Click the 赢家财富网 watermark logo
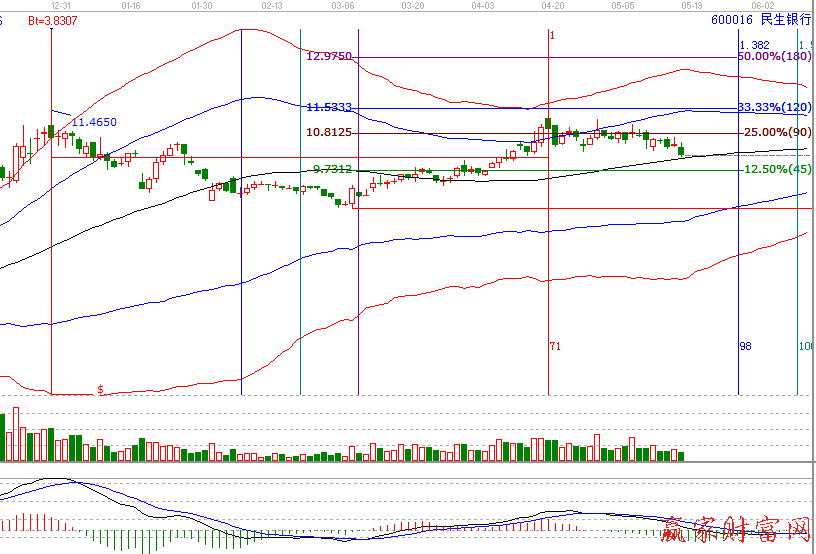Image resolution: width=816 pixels, height=554 pixels. pos(740,532)
